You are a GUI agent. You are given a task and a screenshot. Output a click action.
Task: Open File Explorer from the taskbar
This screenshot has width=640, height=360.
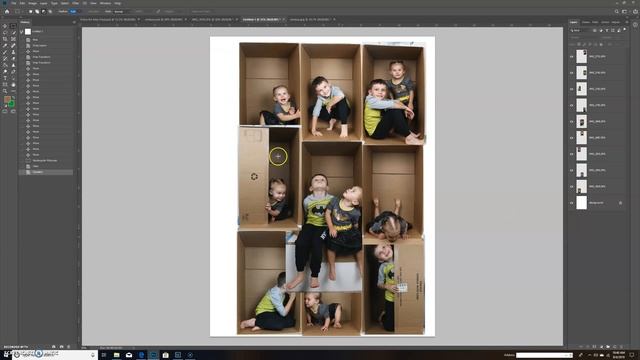point(116,355)
